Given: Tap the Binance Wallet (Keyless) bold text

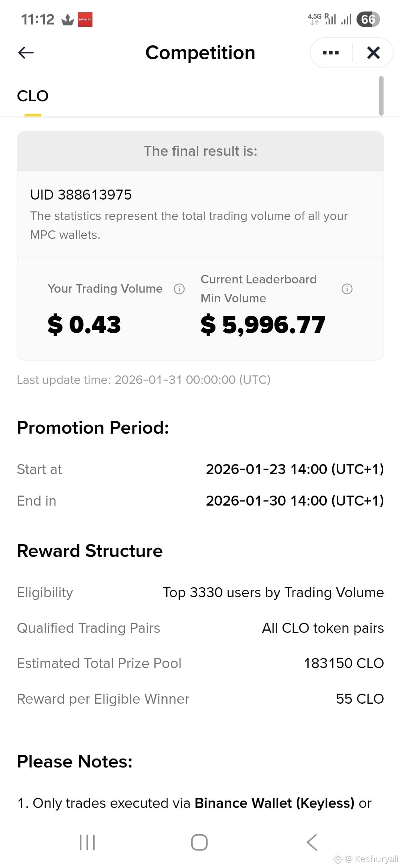Looking at the screenshot, I should pos(275,803).
